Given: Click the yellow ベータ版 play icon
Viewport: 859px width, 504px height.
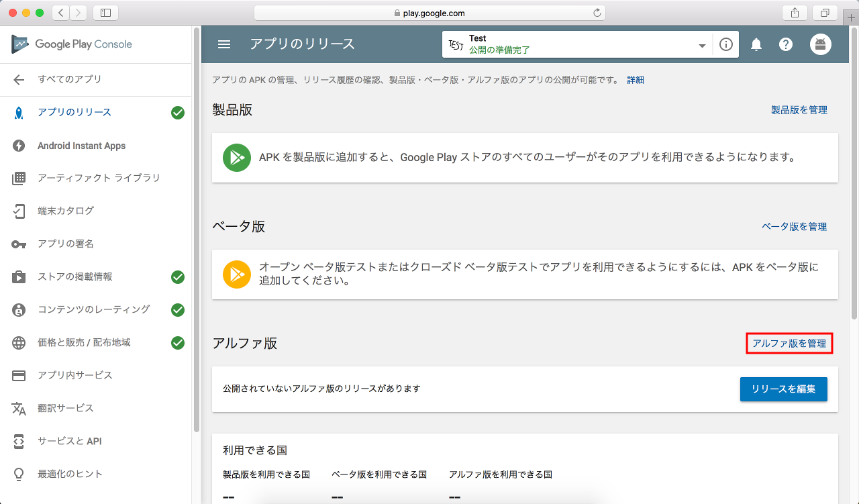Looking at the screenshot, I should [237, 274].
